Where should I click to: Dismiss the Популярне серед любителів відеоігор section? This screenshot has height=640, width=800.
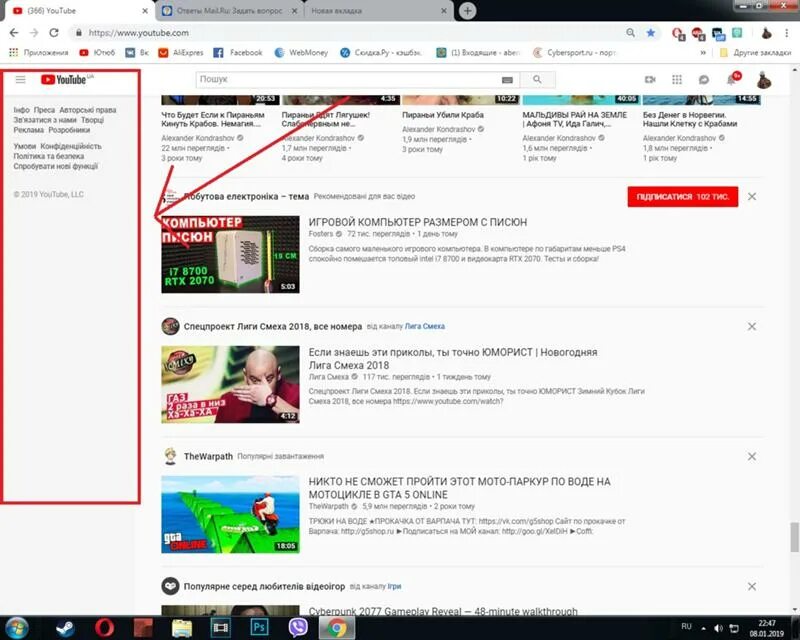pos(752,586)
